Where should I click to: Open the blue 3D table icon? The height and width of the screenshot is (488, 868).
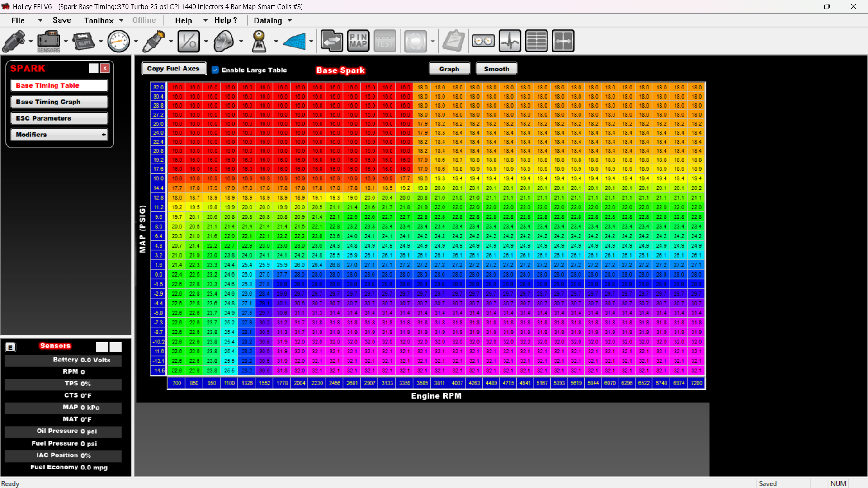pyautogui.click(x=294, y=41)
